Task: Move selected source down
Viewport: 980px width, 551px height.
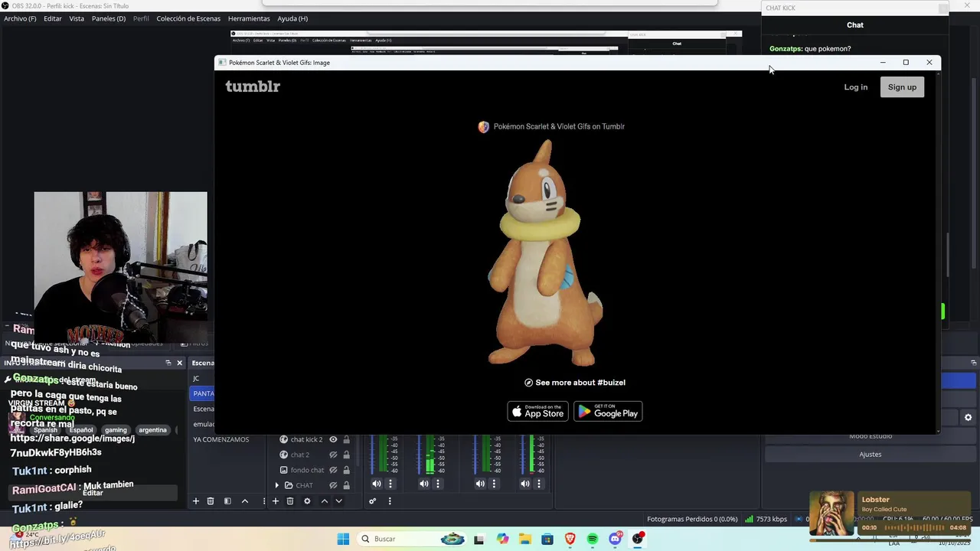Action: click(x=339, y=501)
